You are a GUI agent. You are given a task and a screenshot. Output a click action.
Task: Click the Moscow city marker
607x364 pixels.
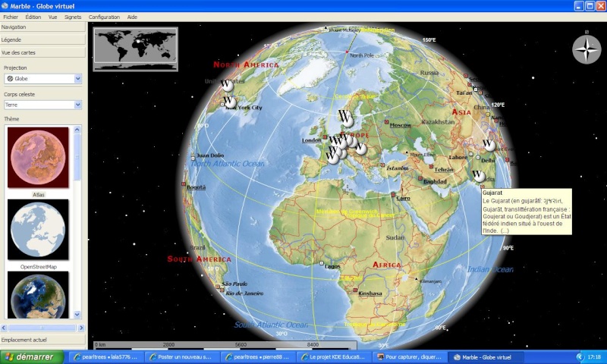pos(386,122)
